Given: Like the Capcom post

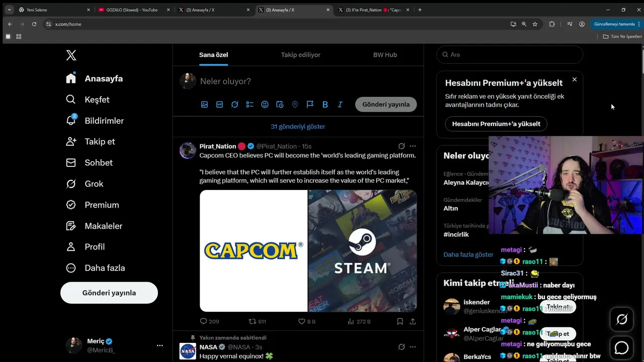Looking at the screenshot, I should (307, 321).
